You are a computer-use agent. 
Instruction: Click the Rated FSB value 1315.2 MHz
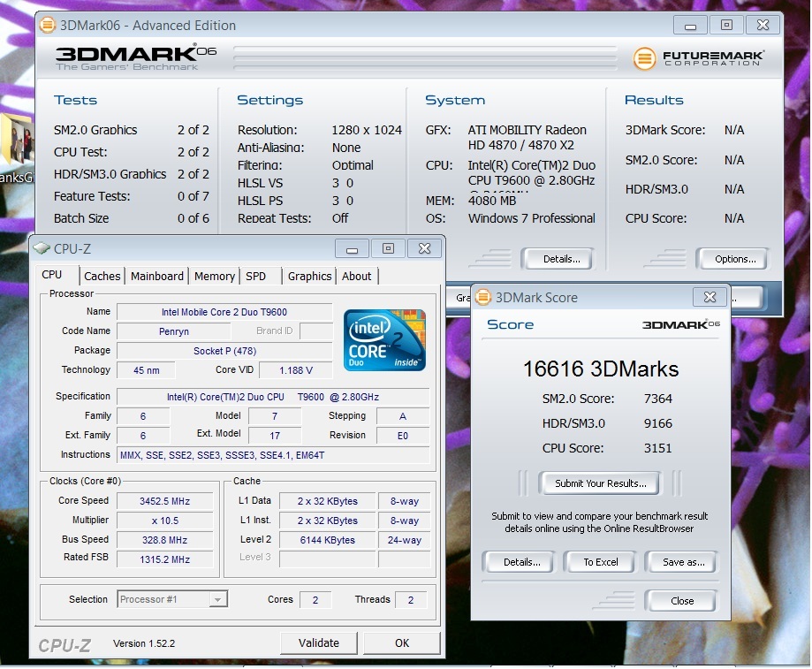coord(164,559)
